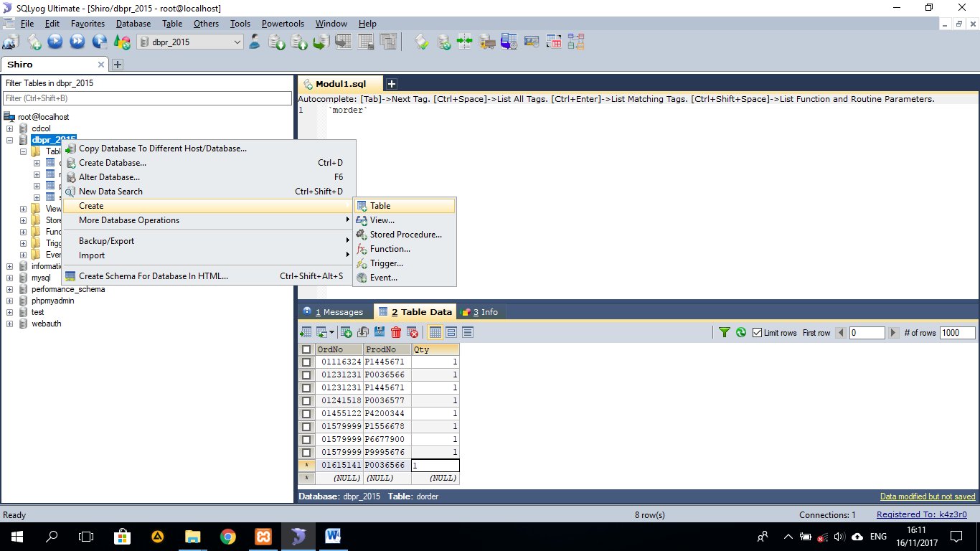The image size is (980, 551).
Task: Choose Stored Procedure... from the Create submenu
Action: pyautogui.click(x=405, y=235)
